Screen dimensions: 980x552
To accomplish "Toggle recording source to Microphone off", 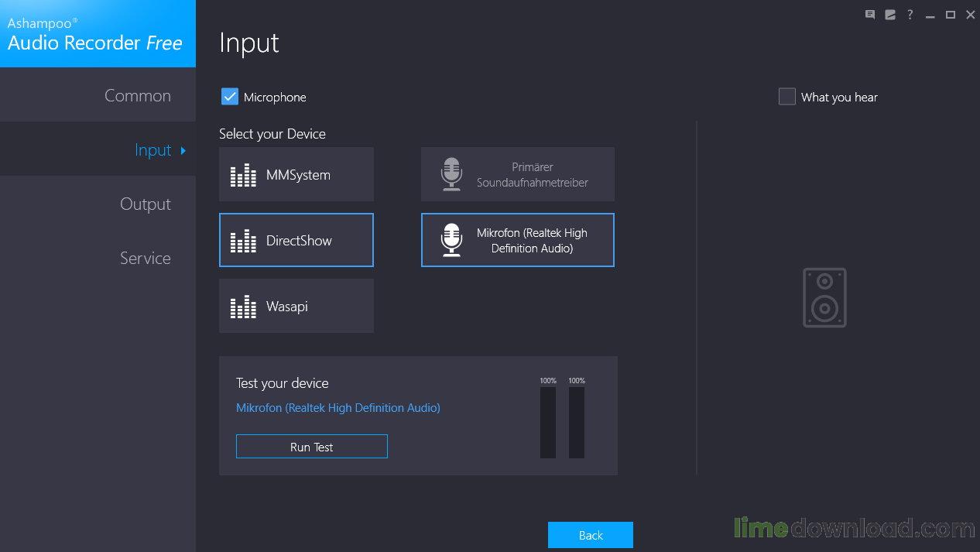I will point(229,96).
